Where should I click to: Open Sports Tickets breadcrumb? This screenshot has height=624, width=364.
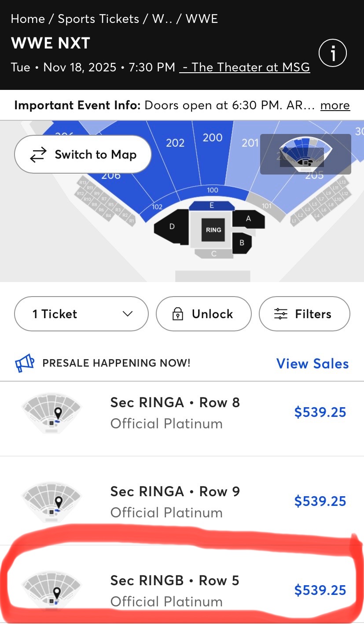(98, 19)
